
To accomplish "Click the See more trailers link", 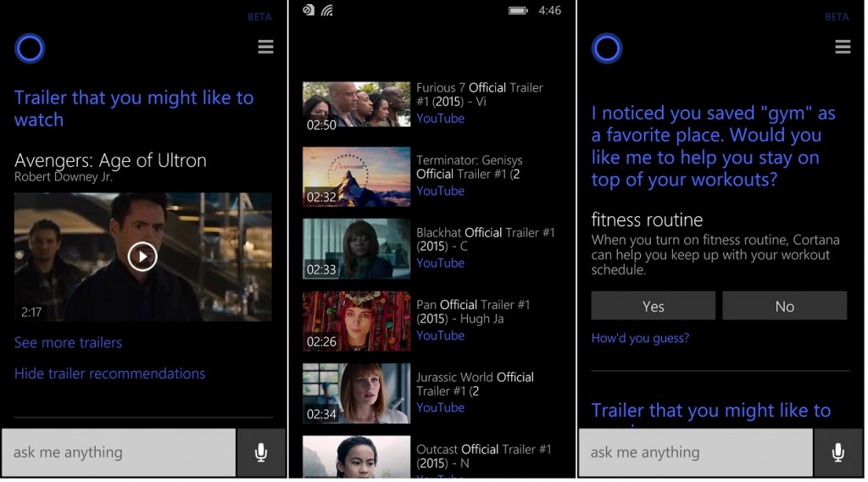I will (x=68, y=342).
